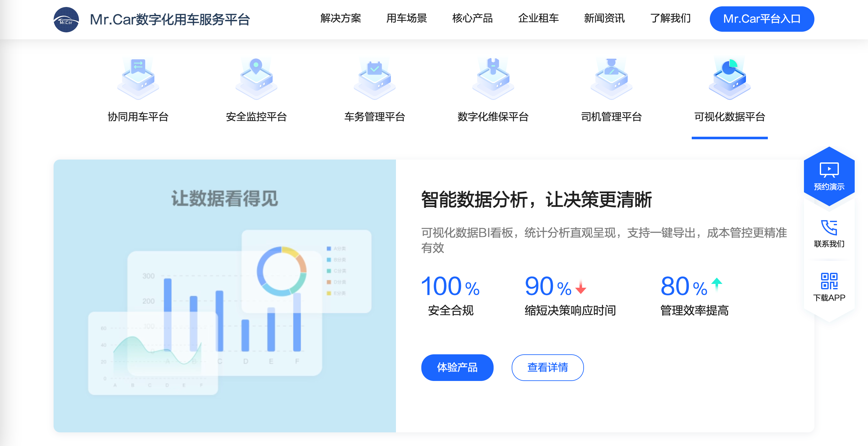Go to the 企业租车 page
This screenshot has width=868, height=446.
coord(538,18)
